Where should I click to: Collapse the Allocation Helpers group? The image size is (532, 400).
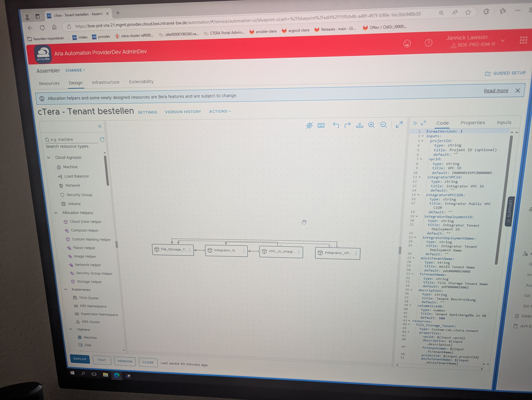tap(56, 213)
